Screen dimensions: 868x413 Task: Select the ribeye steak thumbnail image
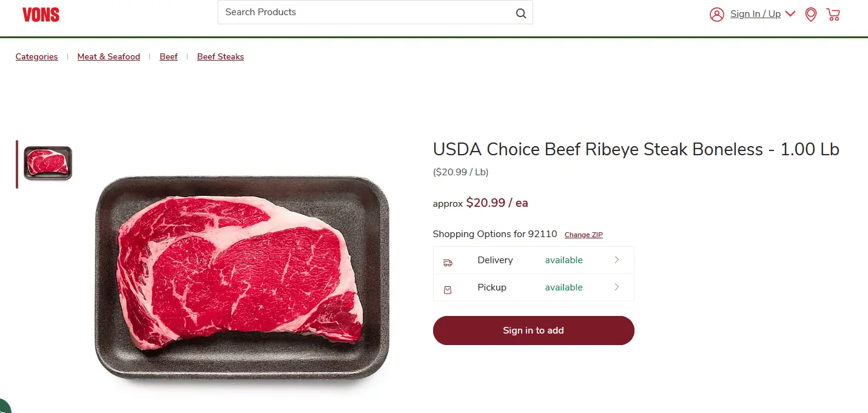pos(48,163)
